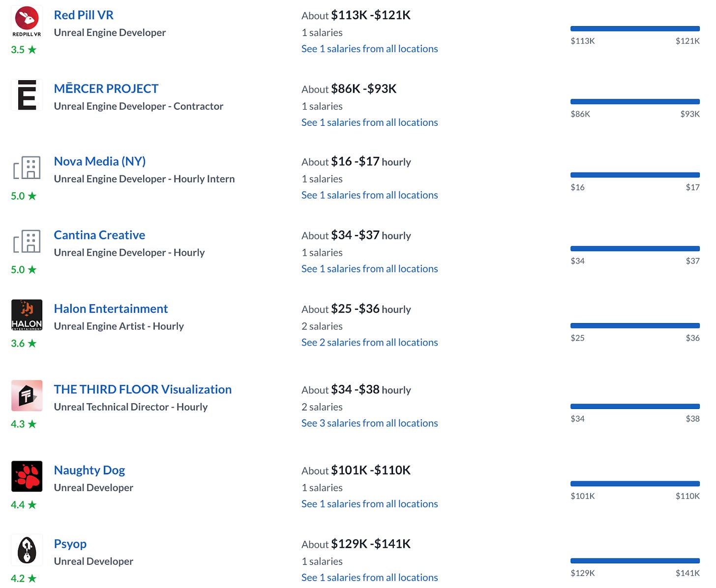Image resolution: width=716 pixels, height=588 pixels.
Task: Click the $25-$36 salary range bar
Action: 635,325
